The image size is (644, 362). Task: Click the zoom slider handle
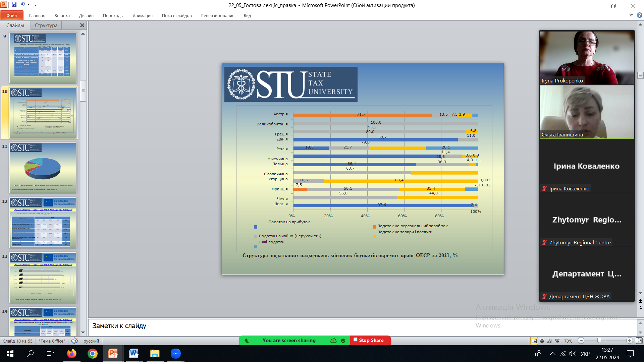599,341
